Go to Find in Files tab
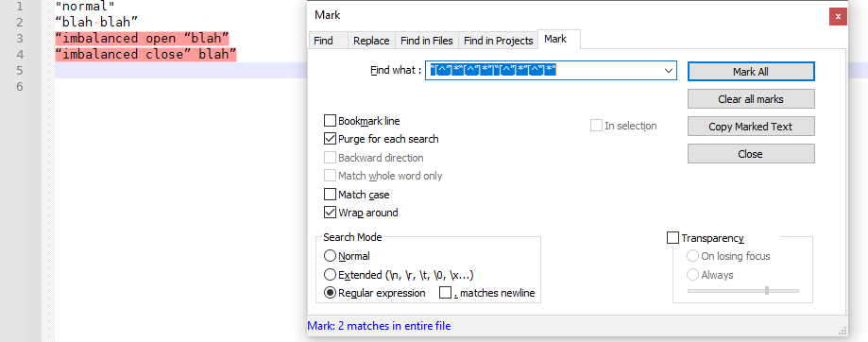Screen dimensions: 868x342 coord(427,41)
